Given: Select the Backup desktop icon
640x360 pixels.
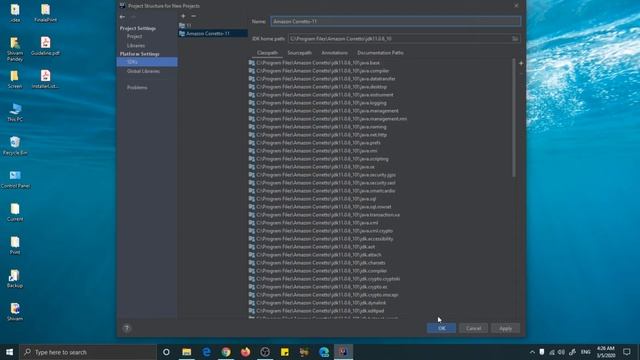Looking at the screenshot, I should pyautogui.click(x=15, y=279).
